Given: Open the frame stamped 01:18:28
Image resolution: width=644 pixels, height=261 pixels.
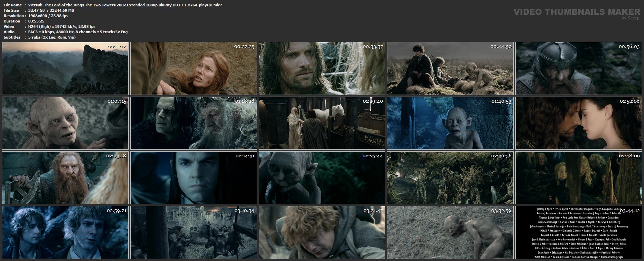Looking at the screenshot, I should pos(194,123).
